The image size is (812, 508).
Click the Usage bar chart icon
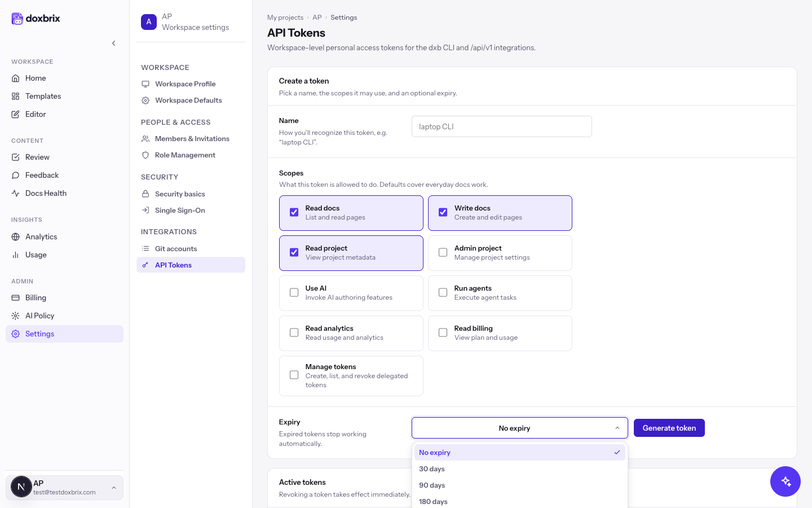16,255
